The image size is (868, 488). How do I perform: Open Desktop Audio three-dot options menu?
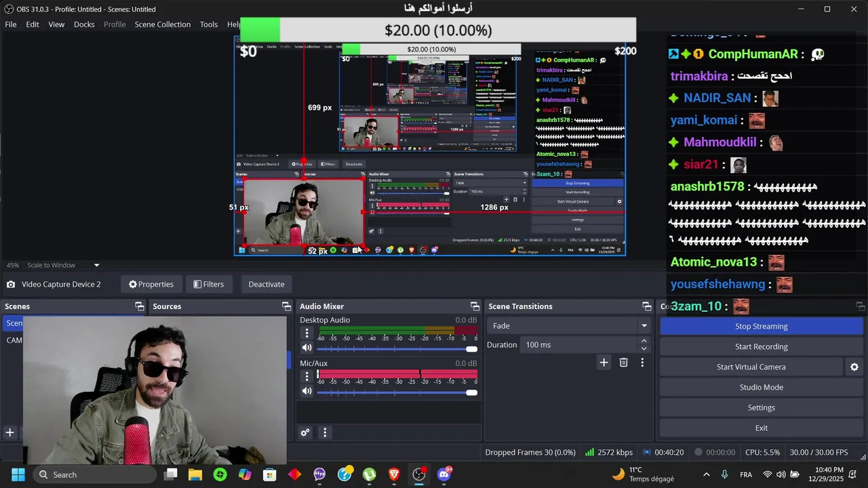[307, 333]
